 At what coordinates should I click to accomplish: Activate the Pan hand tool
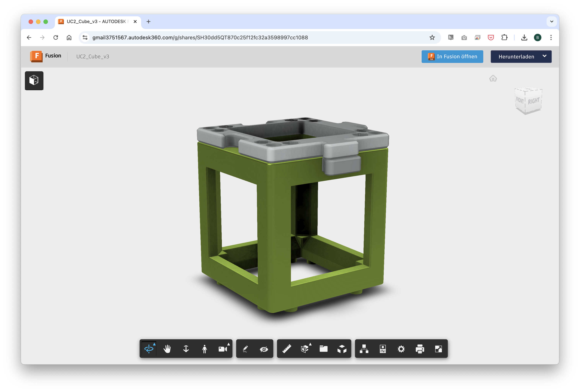[x=167, y=349]
